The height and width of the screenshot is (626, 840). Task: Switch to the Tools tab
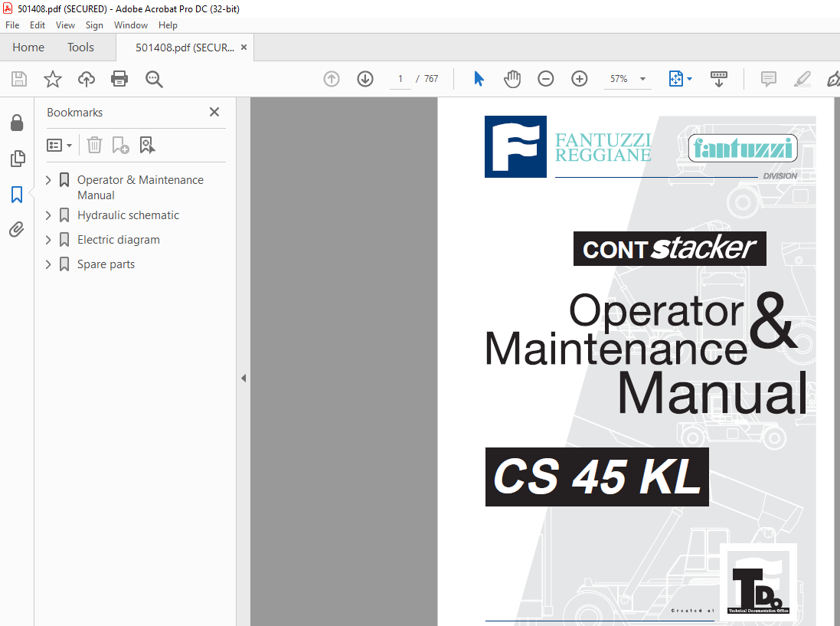tap(80, 48)
